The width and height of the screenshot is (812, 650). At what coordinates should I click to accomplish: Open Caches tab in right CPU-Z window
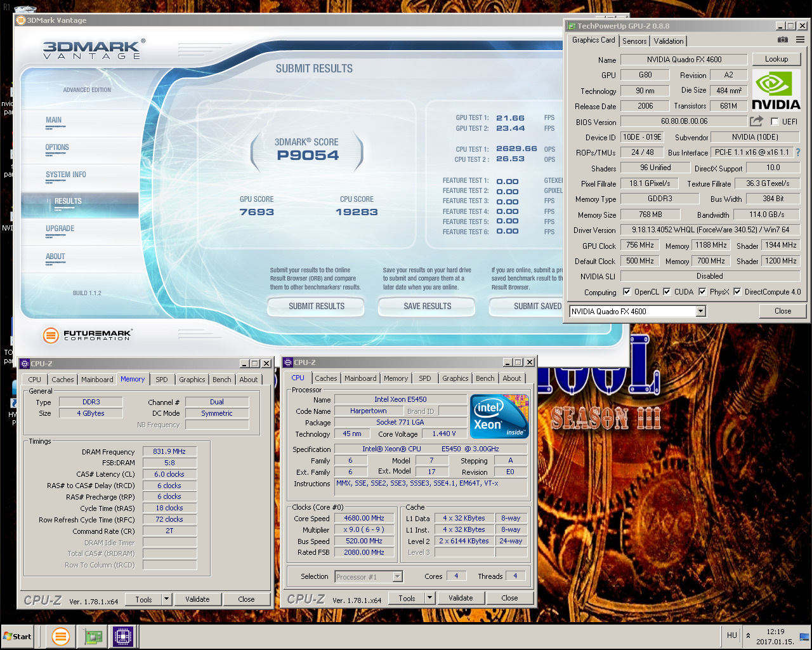pos(326,378)
